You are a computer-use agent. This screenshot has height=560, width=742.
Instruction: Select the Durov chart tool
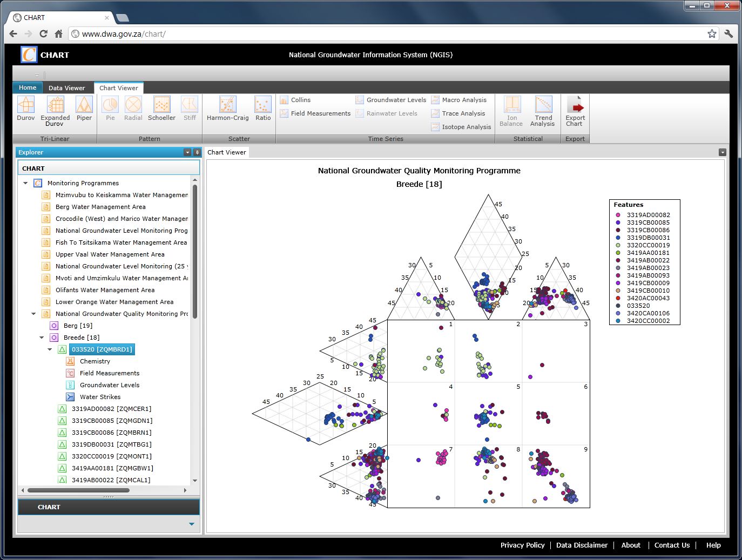[26, 109]
